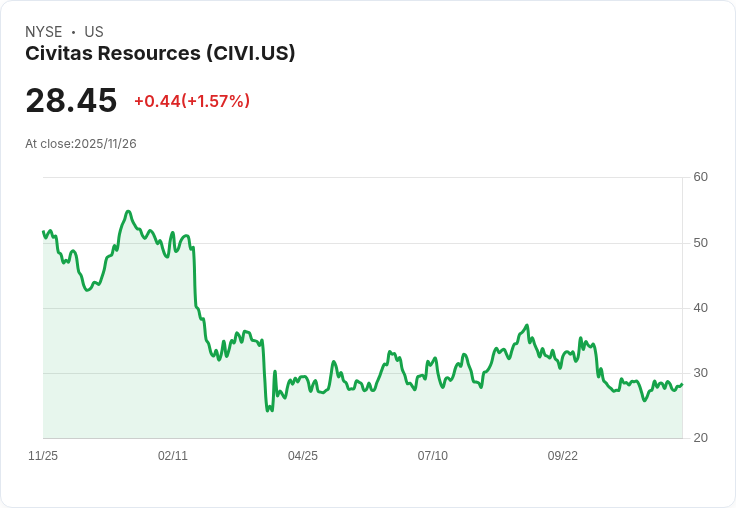The image size is (736, 508).
Task: Click the 11/25 x-axis date label
Action: 43,455
